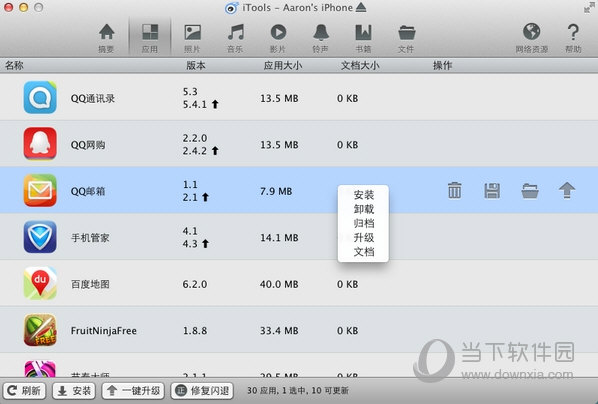This screenshot has width=598, height=404.
Task: Choose 升级 in the context menu
Action: [363, 238]
